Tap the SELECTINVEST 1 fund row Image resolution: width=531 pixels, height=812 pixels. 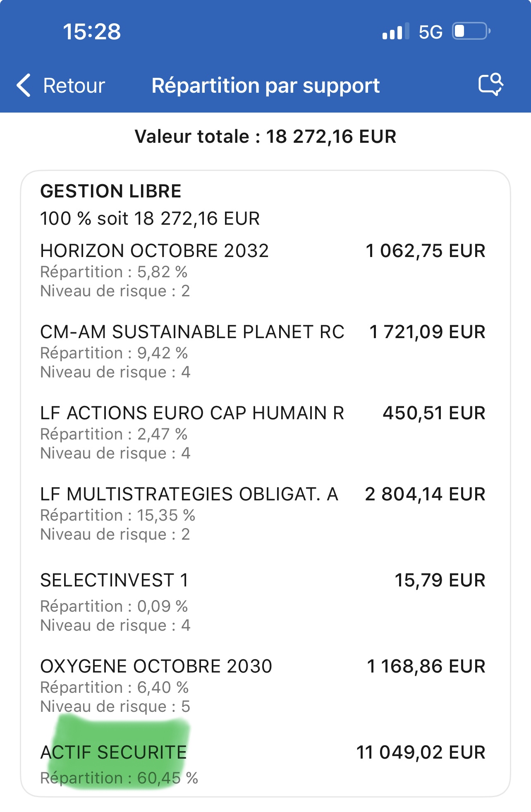(x=114, y=580)
